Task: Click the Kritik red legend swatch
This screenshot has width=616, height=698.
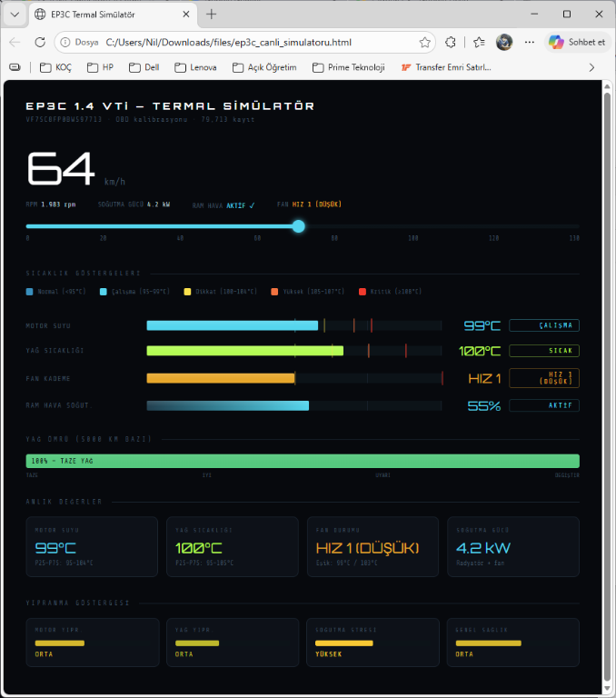Action: click(362, 292)
